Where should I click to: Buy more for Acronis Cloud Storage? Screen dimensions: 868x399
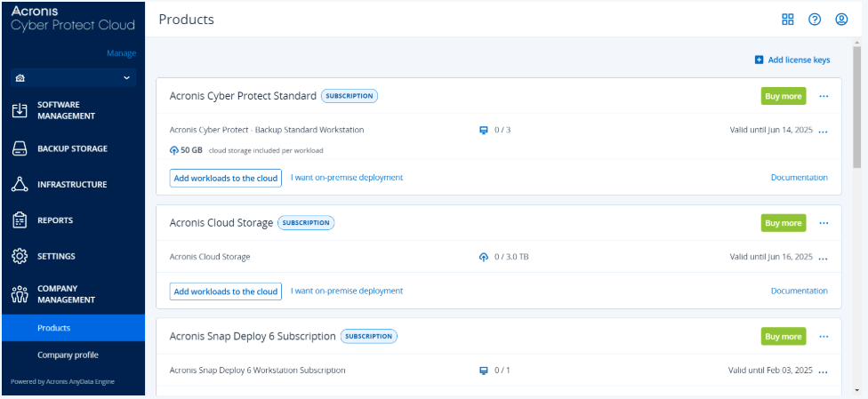click(784, 223)
